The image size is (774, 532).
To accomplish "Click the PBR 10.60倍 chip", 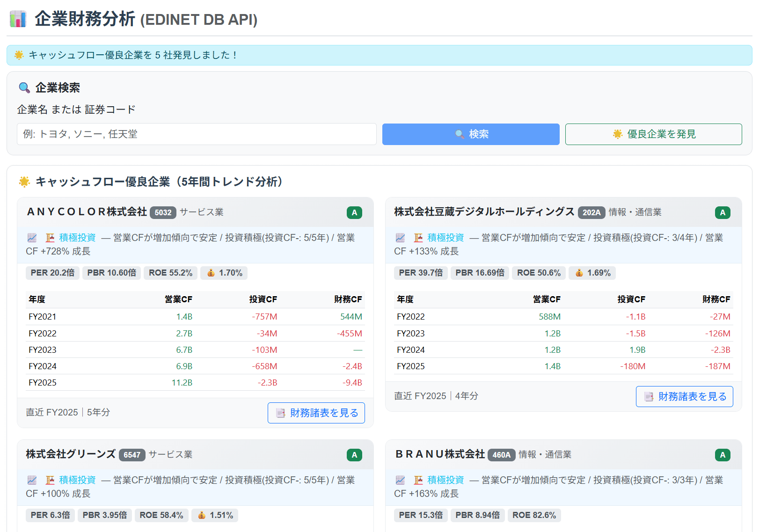I will [x=112, y=273].
